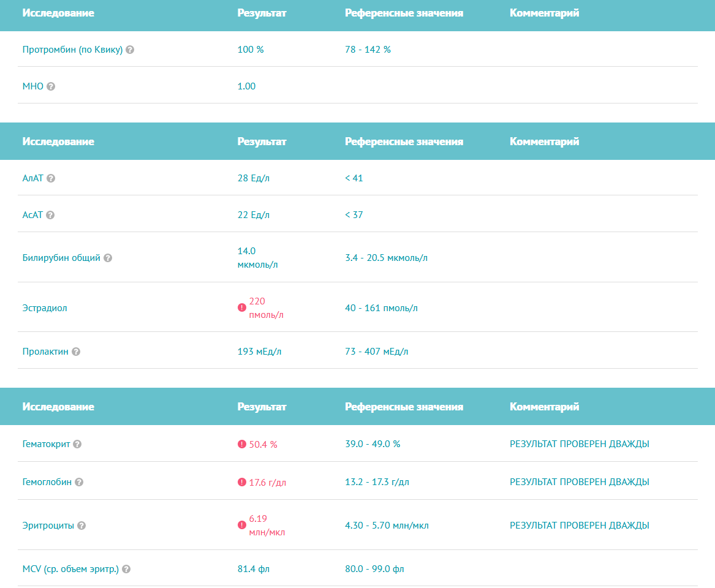Click the red alert icon next to 220 пмоль/л
Screen dimensions: 715x588
(241, 307)
